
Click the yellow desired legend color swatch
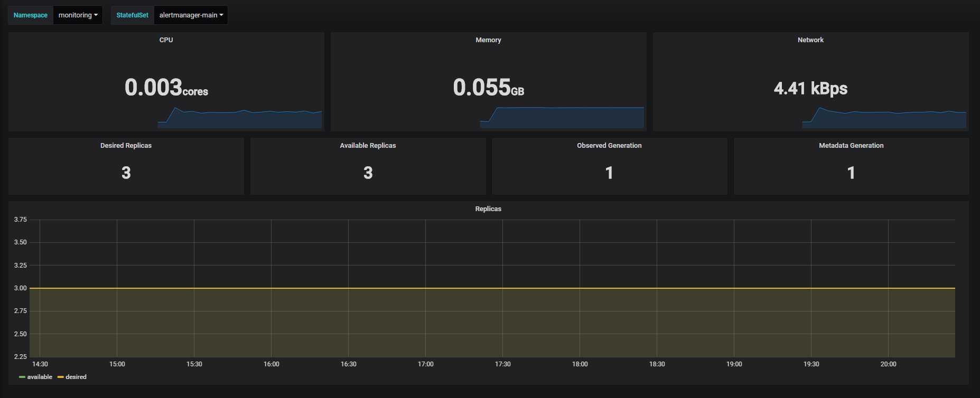pyautogui.click(x=61, y=377)
